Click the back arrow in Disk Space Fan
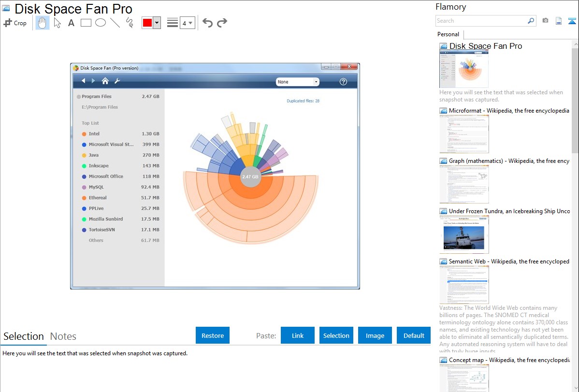Viewport: 579px width, 392px height. pos(84,81)
